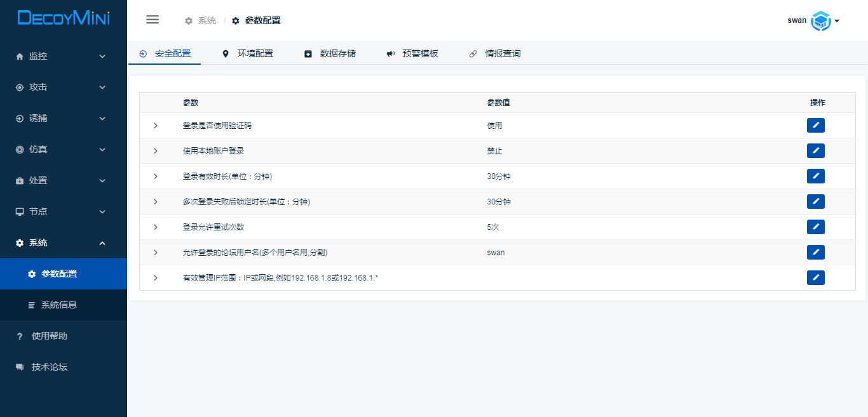The height and width of the screenshot is (417, 868).
Task: Click the swan user avatar icon
Action: (x=821, y=21)
